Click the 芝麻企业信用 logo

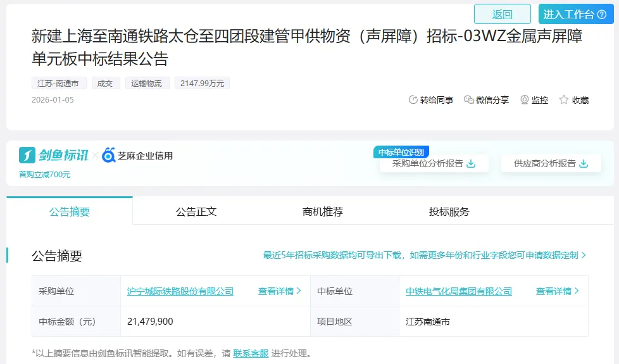(137, 155)
